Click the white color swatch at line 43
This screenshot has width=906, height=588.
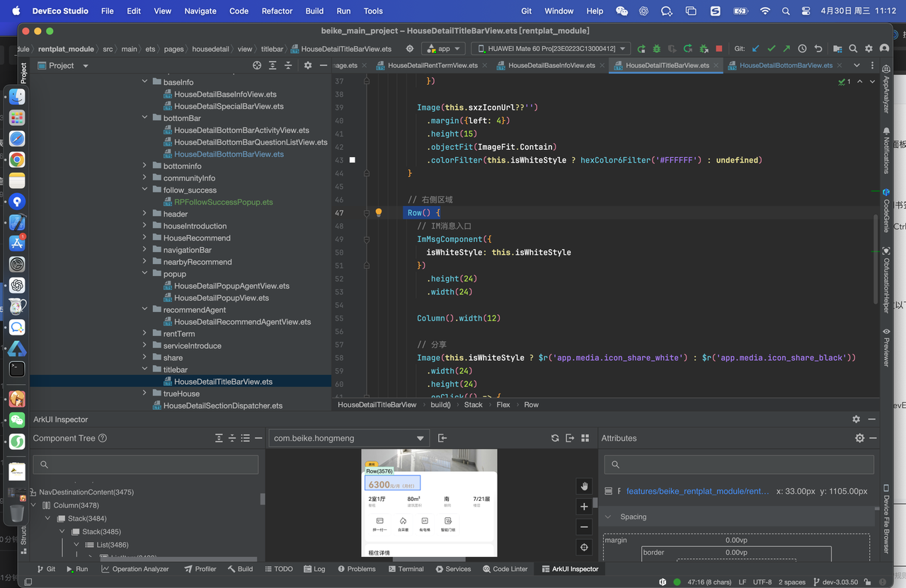click(352, 161)
